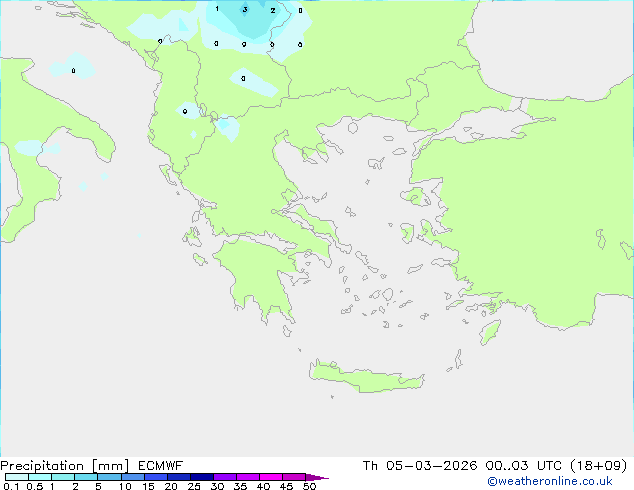
Task: Click the '0.5' legend scale value
Action: coord(34,486)
